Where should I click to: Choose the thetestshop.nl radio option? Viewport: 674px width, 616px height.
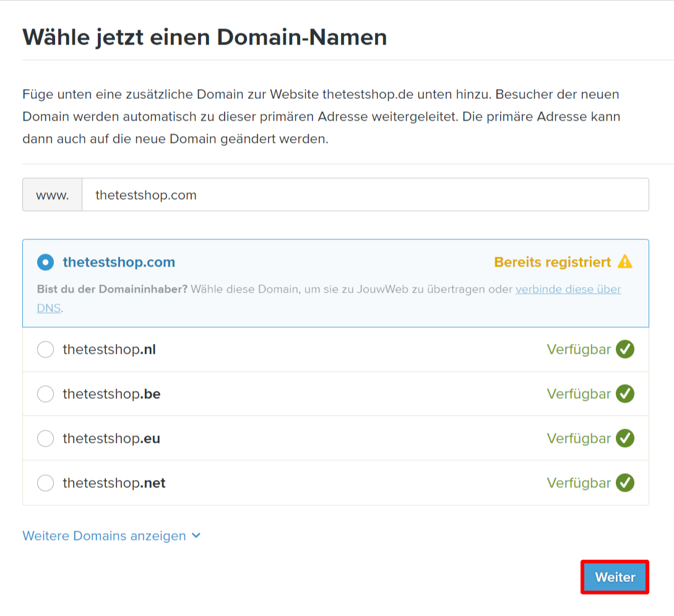click(x=45, y=350)
